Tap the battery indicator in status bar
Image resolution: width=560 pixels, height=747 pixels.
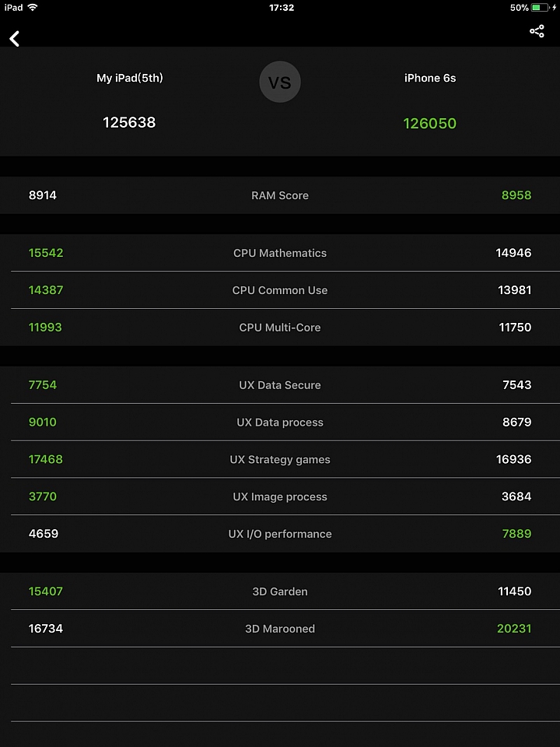click(x=540, y=8)
